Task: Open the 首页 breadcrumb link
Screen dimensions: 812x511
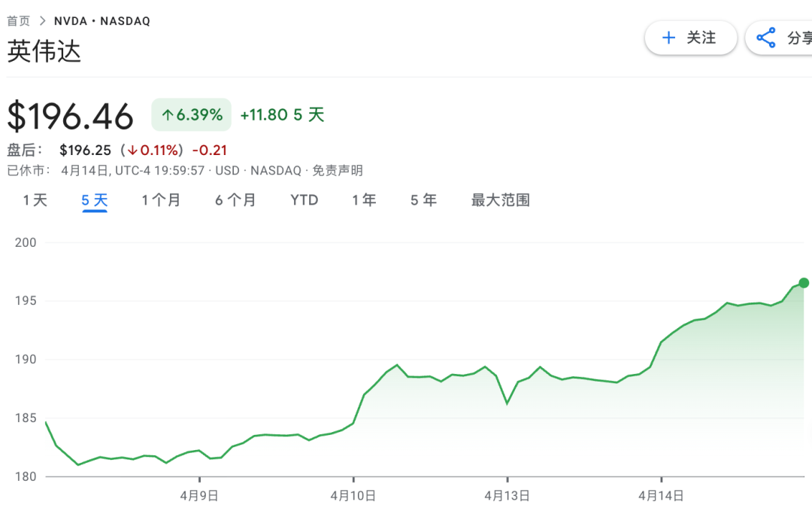Action: tap(18, 21)
